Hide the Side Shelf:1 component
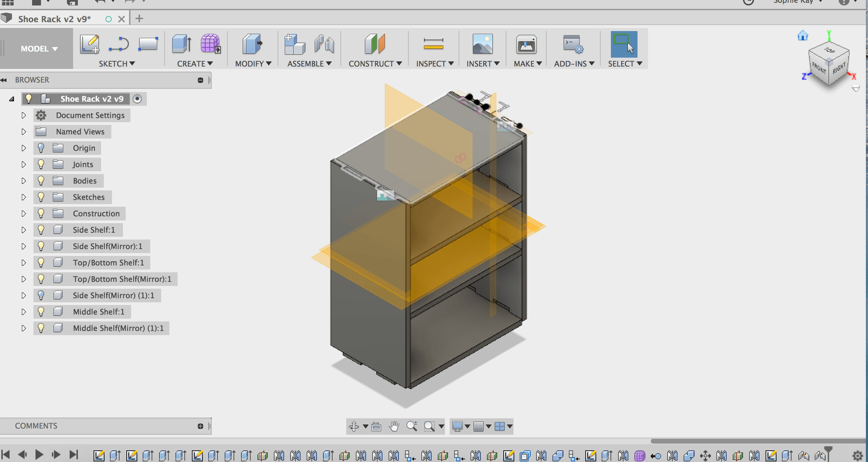 pos(41,230)
